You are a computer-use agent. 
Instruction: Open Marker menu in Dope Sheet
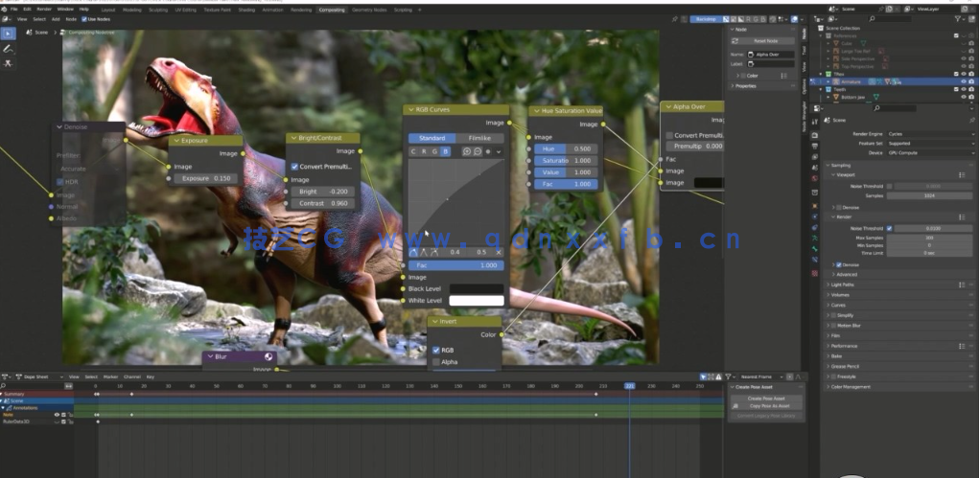pyautogui.click(x=110, y=376)
